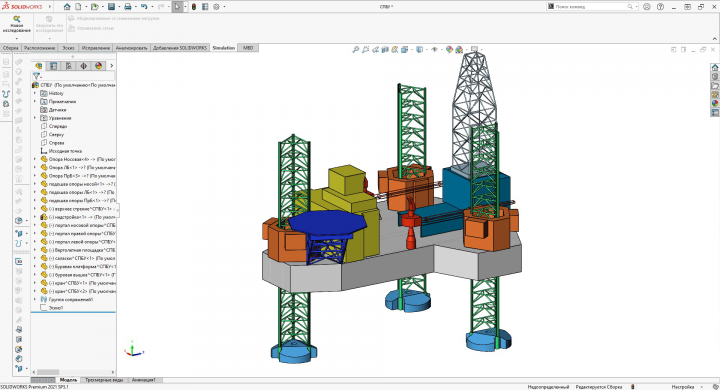720x390 pixels.
Task: Open the Анализировать ribbon tab
Action: point(131,48)
